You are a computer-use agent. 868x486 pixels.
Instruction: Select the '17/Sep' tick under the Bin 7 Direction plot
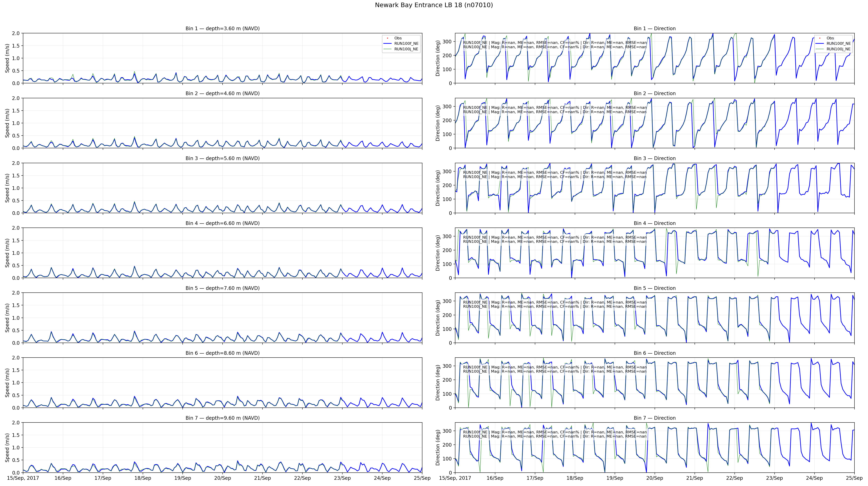click(x=535, y=478)
